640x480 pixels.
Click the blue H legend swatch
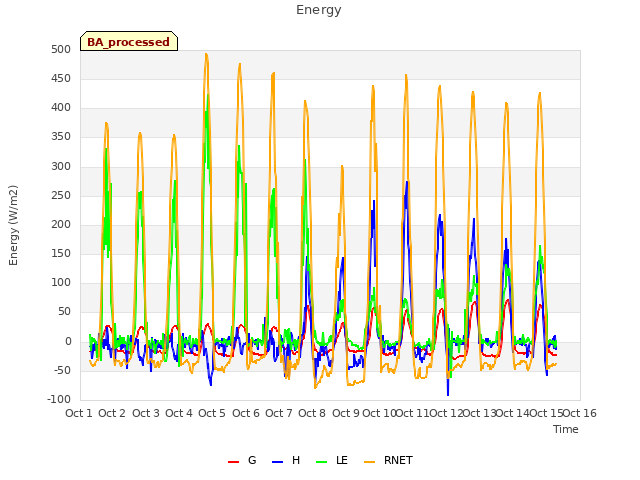[x=278, y=462]
